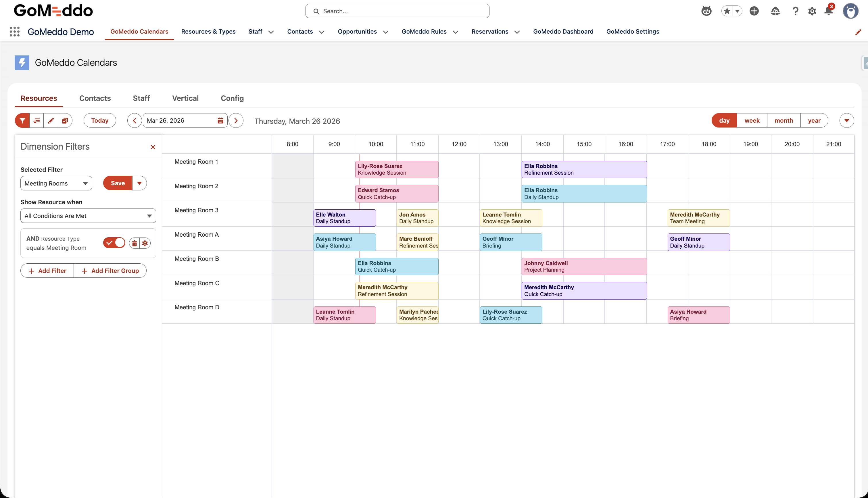Open GoMeddo Dashboard in navigation bar
This screenshot has width=868, height=498.
pos(563,32)
